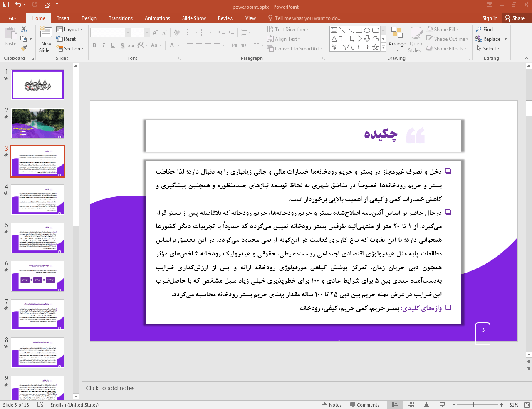
Task: Open the Arrange tool
Action: (x=397, y=37)
